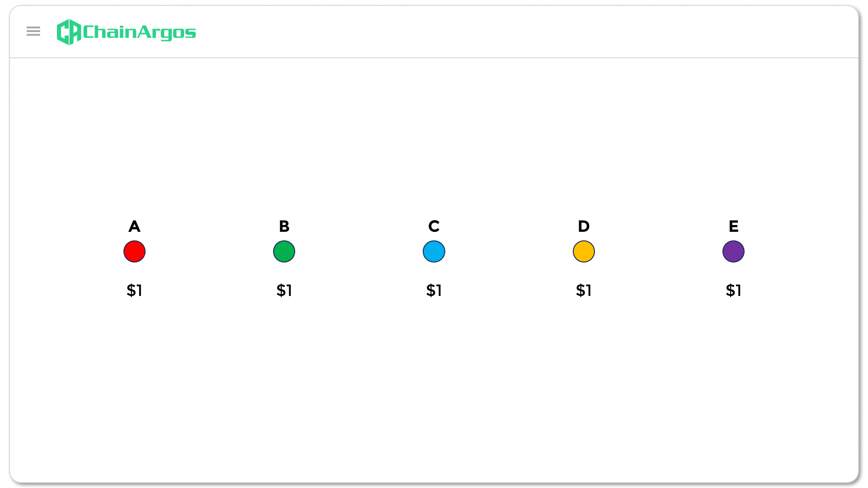Click the letter A label
The width and height of the screenshot is (868, 488).
click(134, 226)
